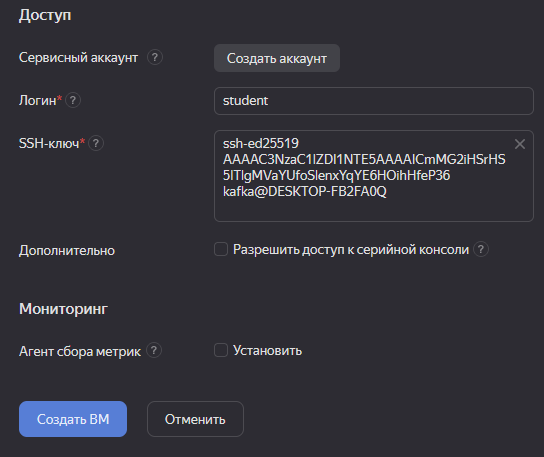
Task: Click the Сервисный аккаунт field label
Action: [78, 58]
